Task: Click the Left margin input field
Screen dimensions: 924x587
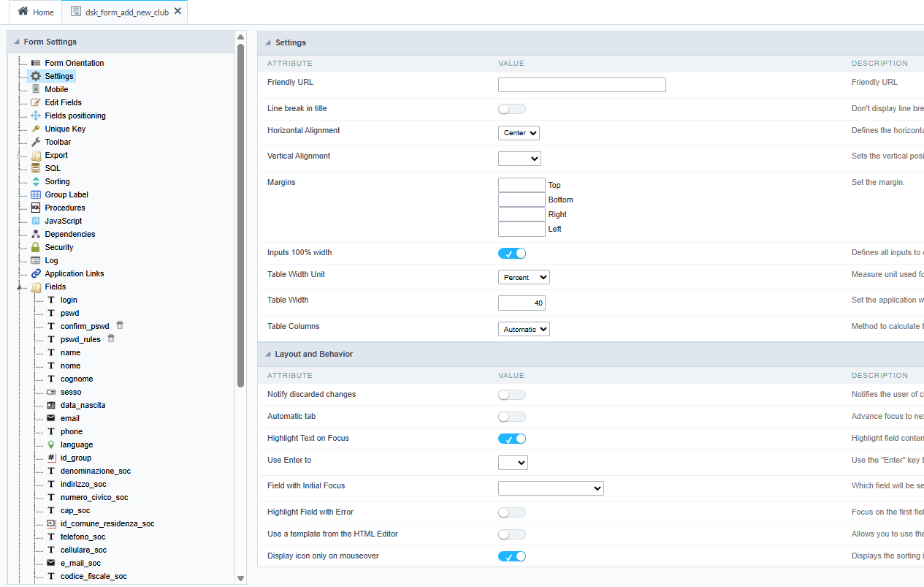Action: point(522,229)
